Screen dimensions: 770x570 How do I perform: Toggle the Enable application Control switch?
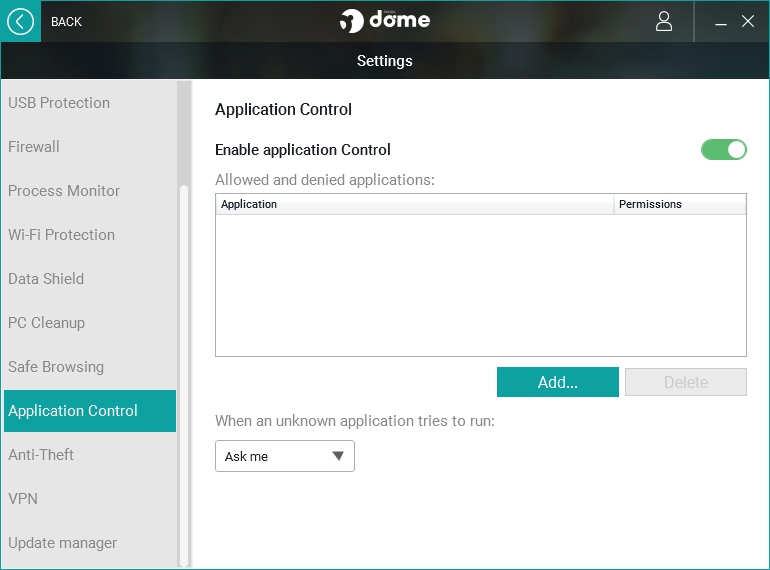tap(724, 150)
